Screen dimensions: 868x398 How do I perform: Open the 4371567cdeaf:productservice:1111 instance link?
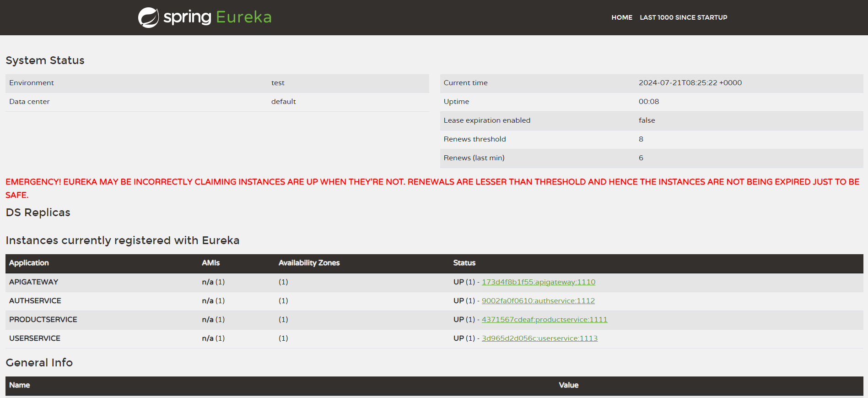[x=545, y=320]
